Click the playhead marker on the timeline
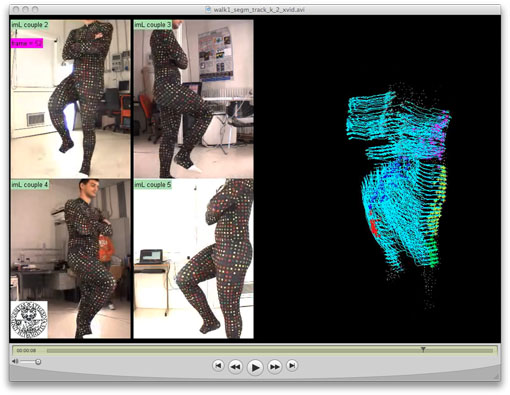This screenshot has width=510, height=395. coord(423,349)
